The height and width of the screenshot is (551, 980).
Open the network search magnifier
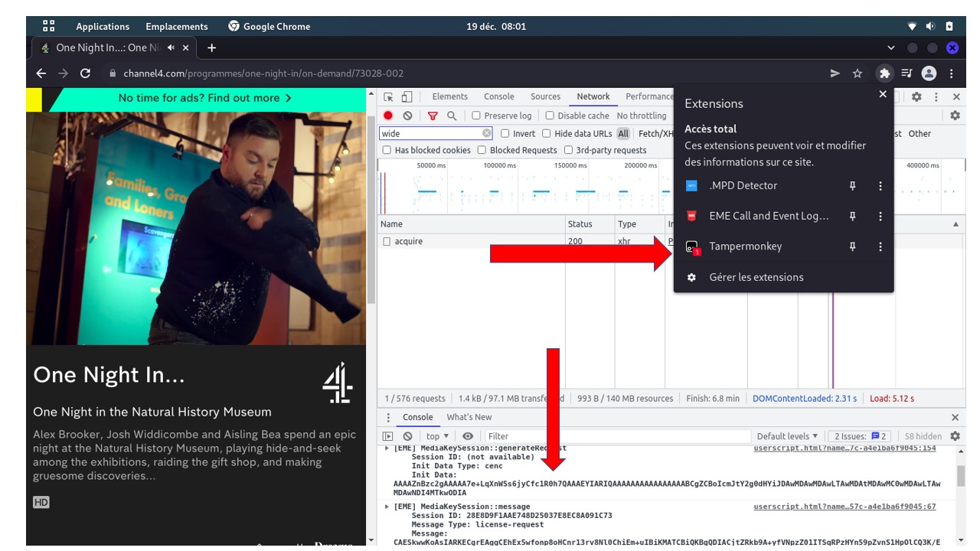tap(452, 116)
